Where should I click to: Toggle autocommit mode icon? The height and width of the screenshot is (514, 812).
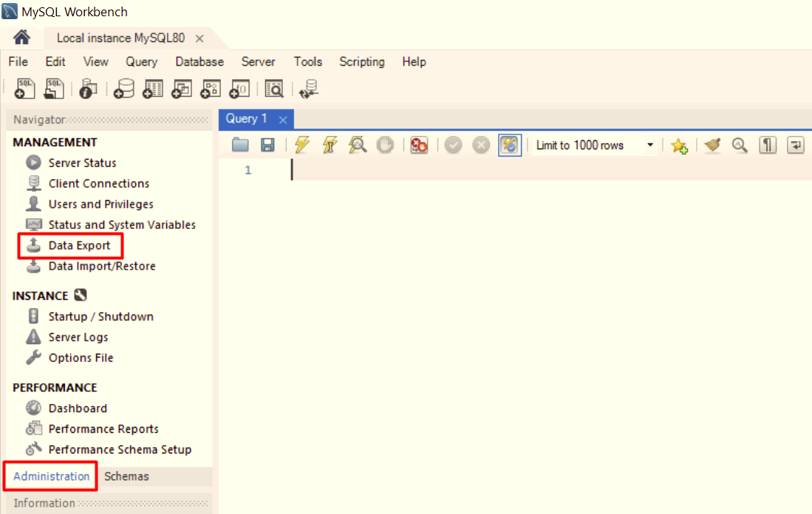(510, 145)
